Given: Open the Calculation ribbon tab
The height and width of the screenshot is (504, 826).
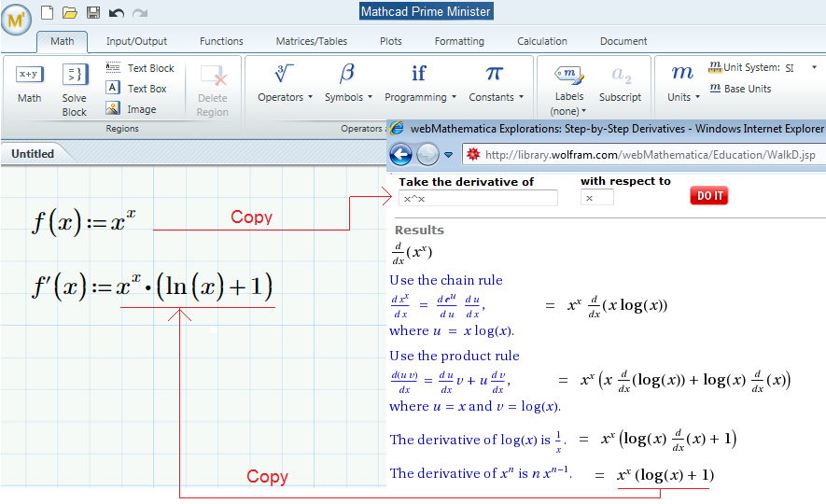Looking at the screenshot, I should click(x=542, y=41).
